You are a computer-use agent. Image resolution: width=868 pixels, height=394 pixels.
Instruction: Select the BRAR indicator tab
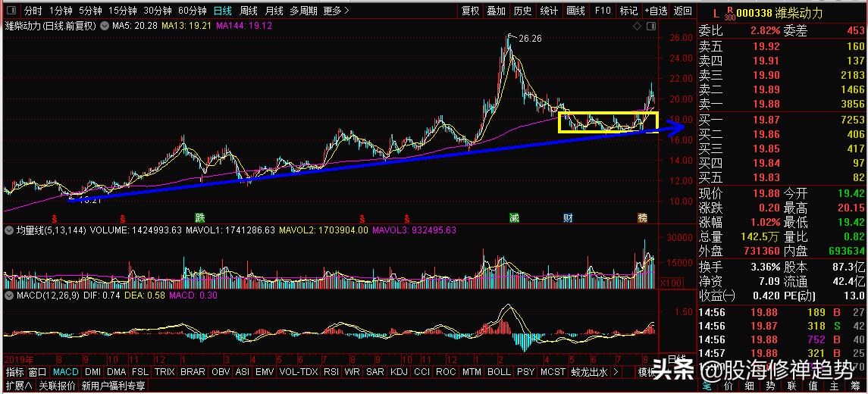(x=193, y=372)
